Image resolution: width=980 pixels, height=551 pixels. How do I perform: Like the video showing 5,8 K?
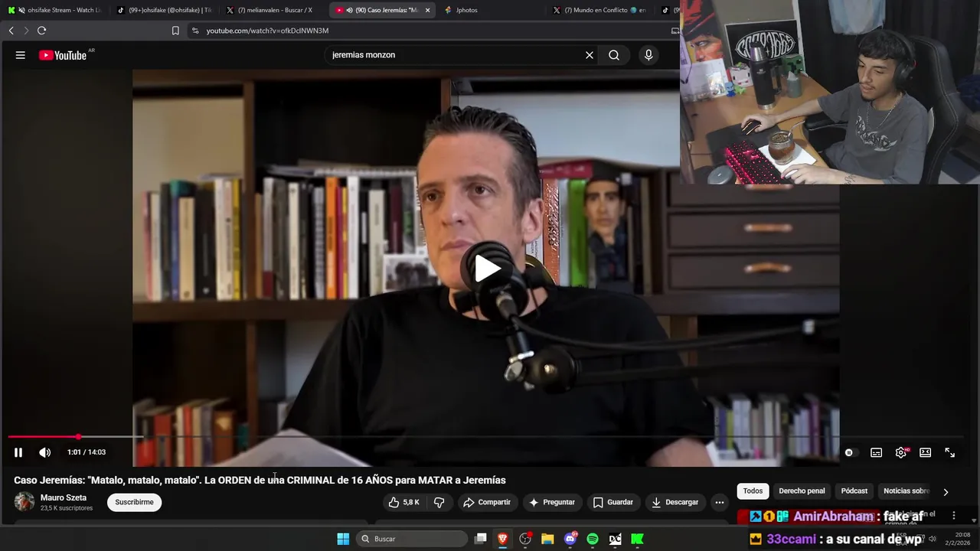404,502
